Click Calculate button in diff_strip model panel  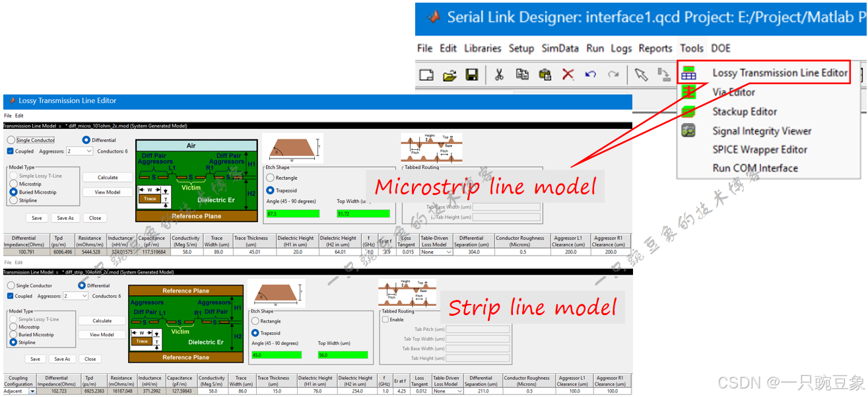click(x=102, y=320)
